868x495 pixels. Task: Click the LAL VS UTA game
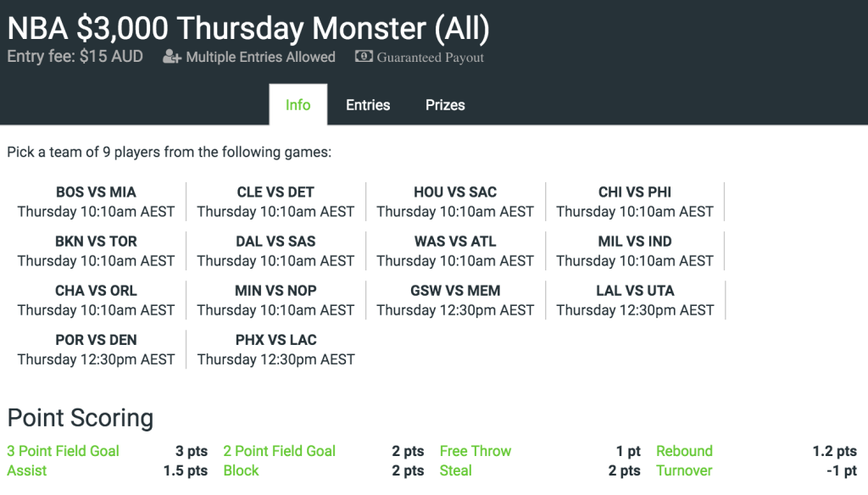click(x=635, y=300)
